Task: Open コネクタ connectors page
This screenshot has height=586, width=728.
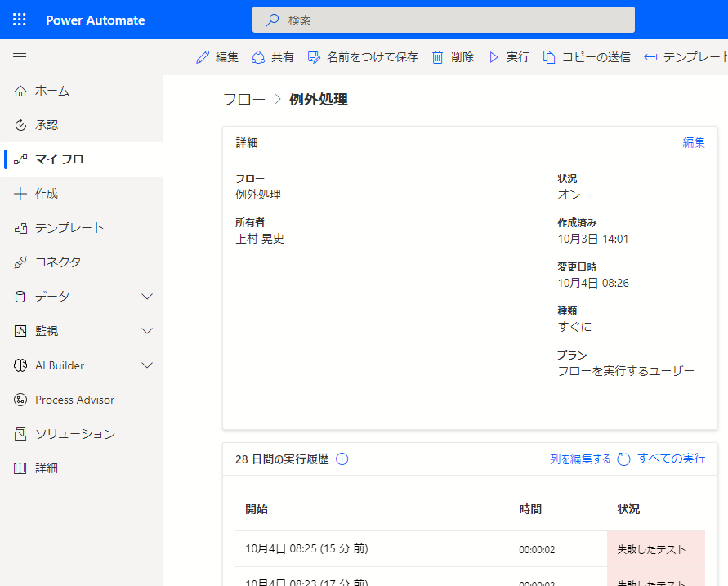Action: point(81,262)
